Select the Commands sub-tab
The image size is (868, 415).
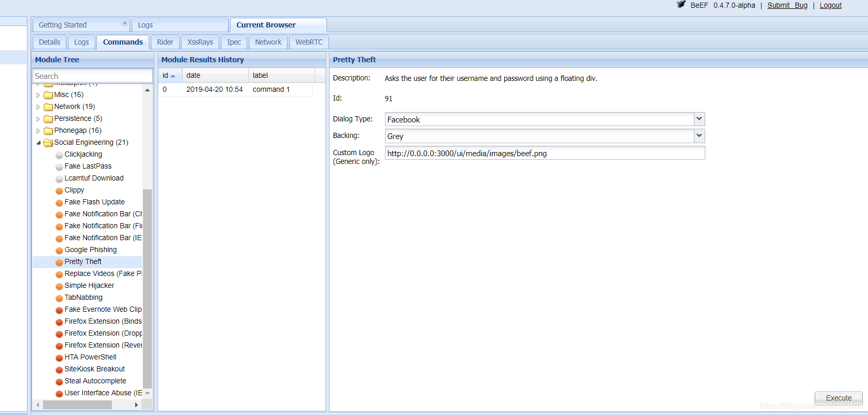point(123,42)
